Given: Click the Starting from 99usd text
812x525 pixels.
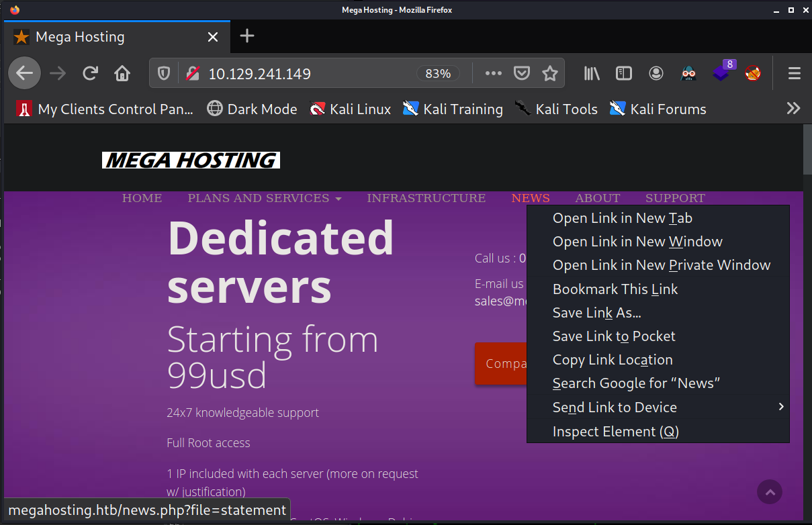Looking at the screenshot, I should 273,357.
